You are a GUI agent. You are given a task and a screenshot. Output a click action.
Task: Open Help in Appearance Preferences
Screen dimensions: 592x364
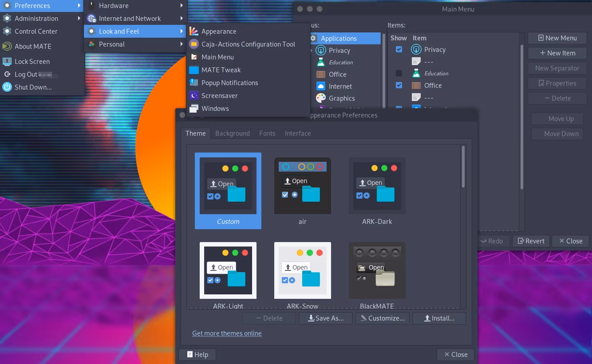197,355
